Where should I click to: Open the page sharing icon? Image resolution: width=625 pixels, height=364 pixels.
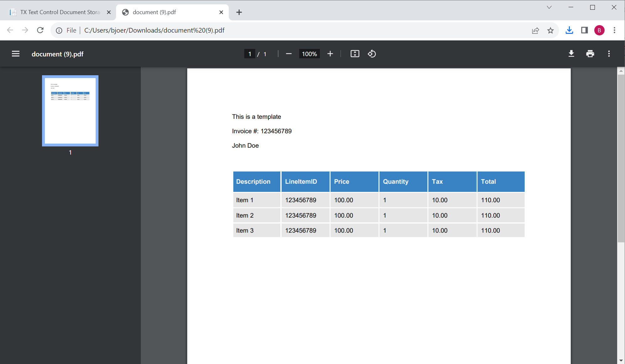click(x=535, y=30)
